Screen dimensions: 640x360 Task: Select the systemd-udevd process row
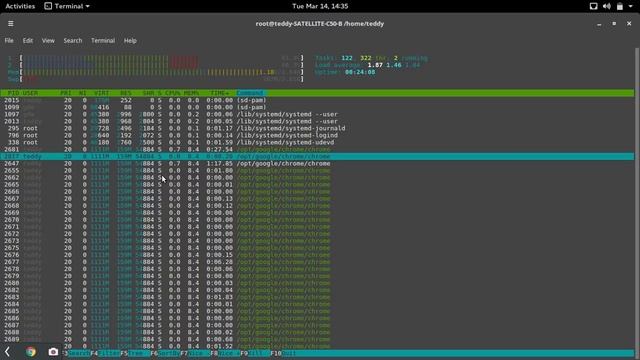click(x=317, y=142)
